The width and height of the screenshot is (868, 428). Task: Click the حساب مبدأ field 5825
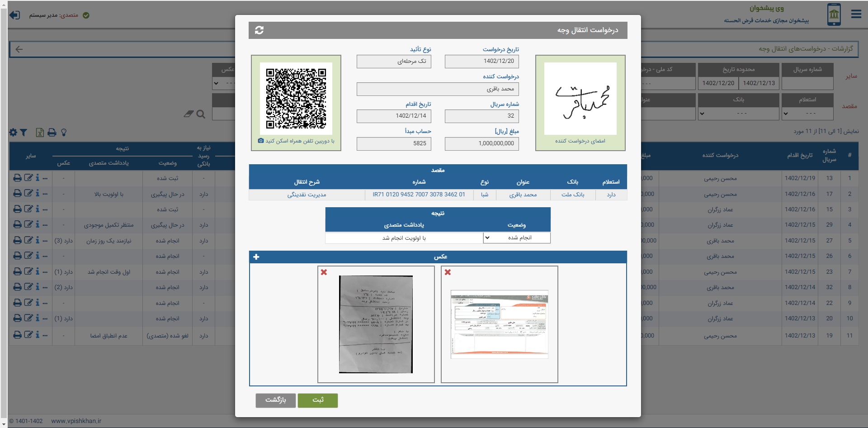click(394, 143)
